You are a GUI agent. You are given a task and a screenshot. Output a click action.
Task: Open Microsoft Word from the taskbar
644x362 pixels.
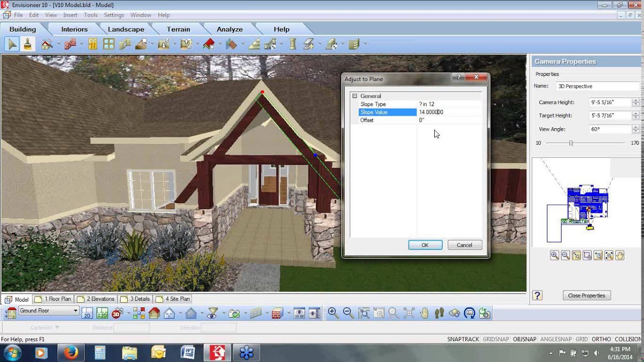click(188, 352)
